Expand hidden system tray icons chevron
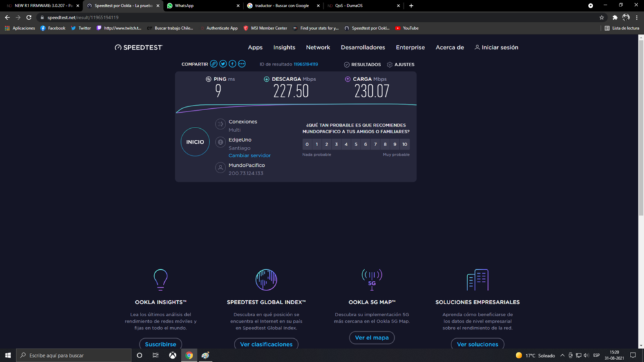This screenshot has height=362, width=644. coord(562,356)
